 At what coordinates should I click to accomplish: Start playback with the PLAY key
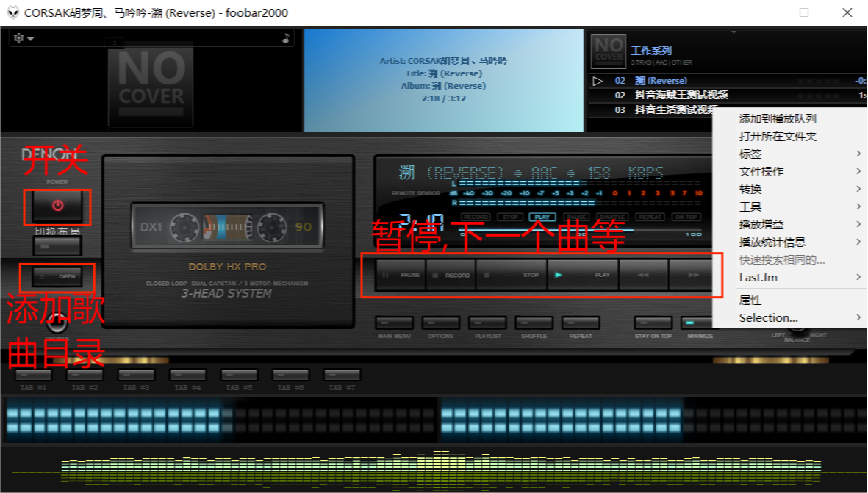coord(583,275)
